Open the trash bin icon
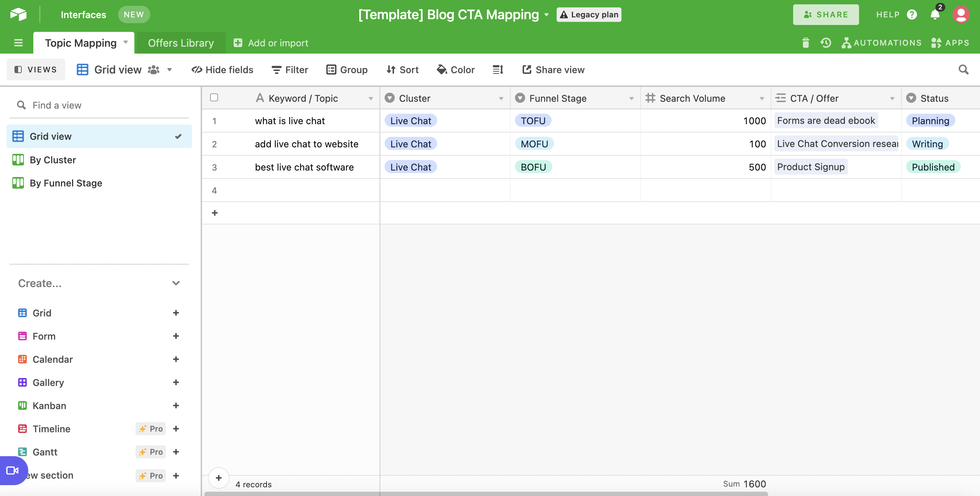Screen dimensions: 980x496 pyautogui.click(x=805, y=43)
